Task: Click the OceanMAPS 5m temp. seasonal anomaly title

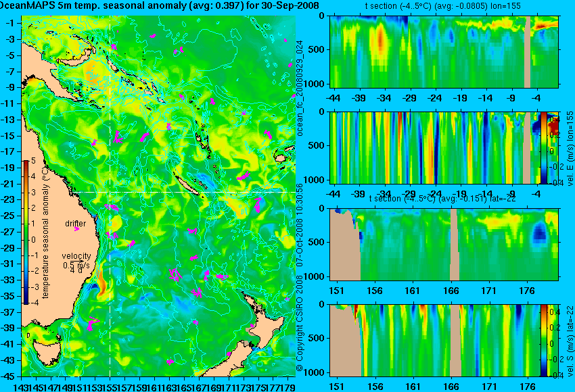Action: [160, 6]
